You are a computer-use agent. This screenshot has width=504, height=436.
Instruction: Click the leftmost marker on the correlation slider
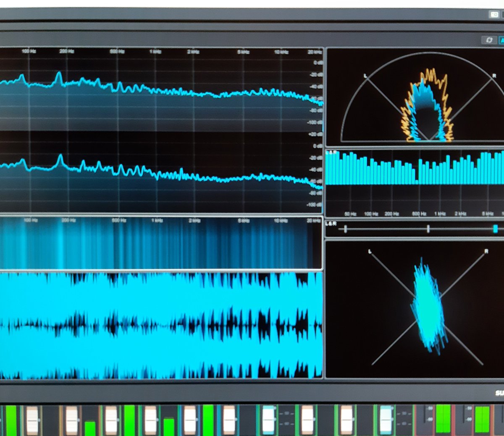click(x=345, y=229)
